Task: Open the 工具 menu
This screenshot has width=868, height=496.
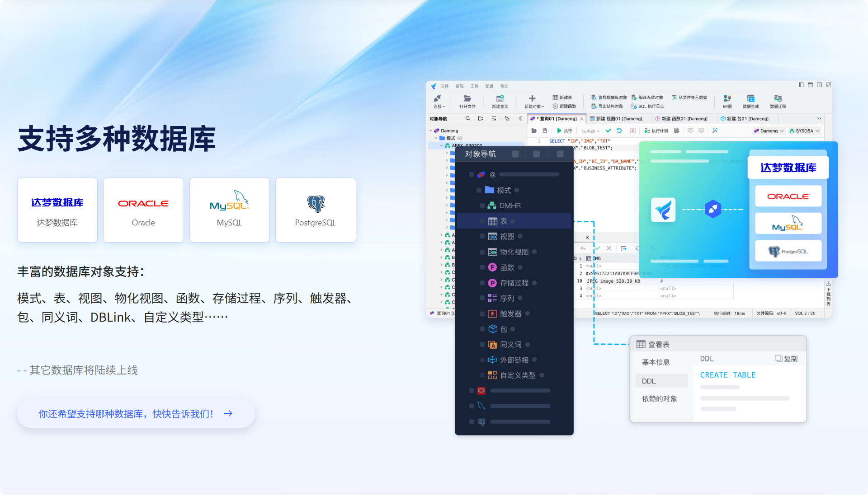Action: point(475,86)
